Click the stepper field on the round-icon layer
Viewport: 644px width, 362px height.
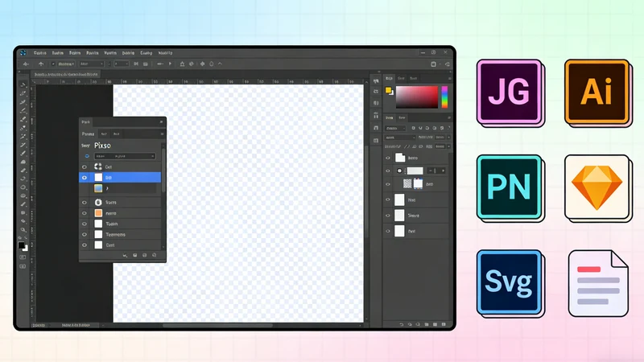click(x=436, y=171)
